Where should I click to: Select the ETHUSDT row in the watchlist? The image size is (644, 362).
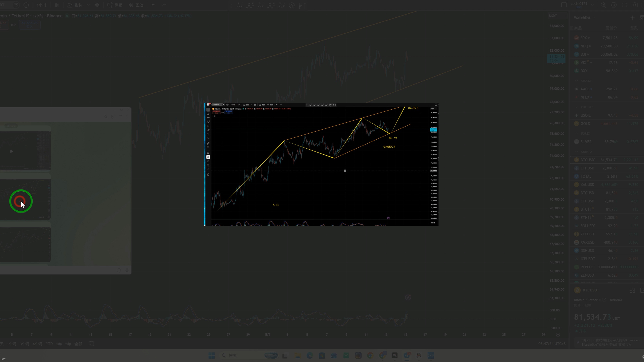coord(607,168)
